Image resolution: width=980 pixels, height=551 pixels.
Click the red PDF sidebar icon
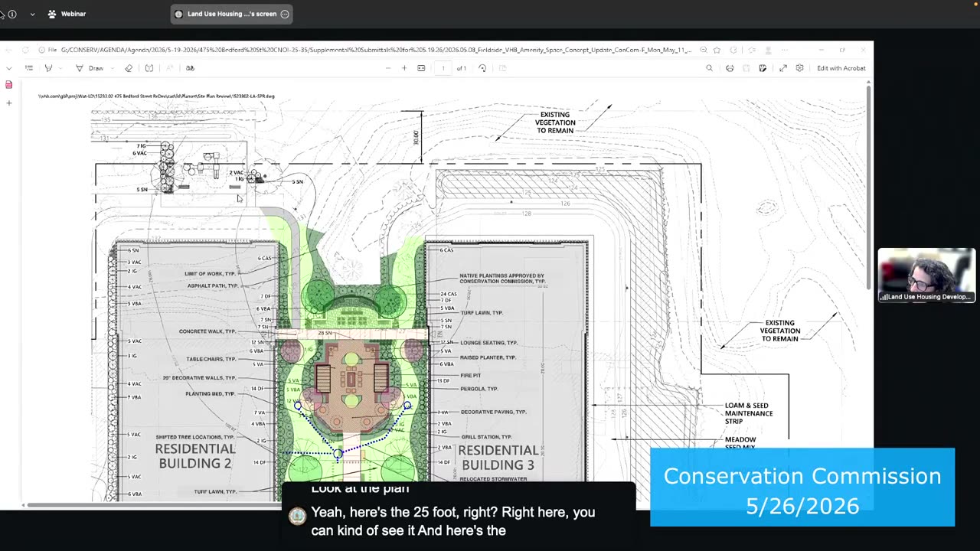point(8,85)
